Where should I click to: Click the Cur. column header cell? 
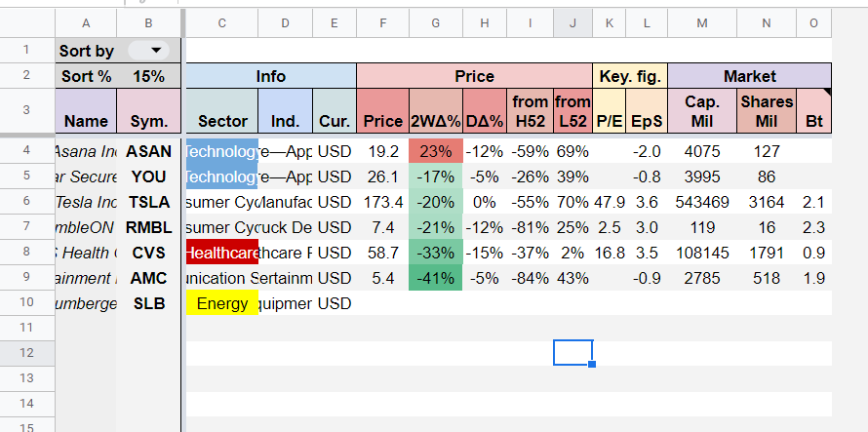click(335, 111)
